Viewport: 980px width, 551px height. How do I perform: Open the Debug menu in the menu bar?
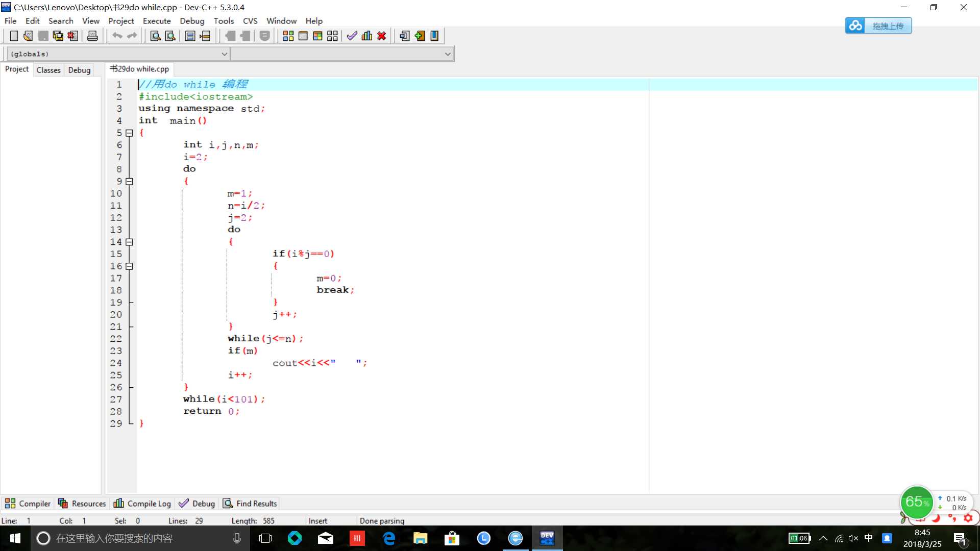[192, 21]
